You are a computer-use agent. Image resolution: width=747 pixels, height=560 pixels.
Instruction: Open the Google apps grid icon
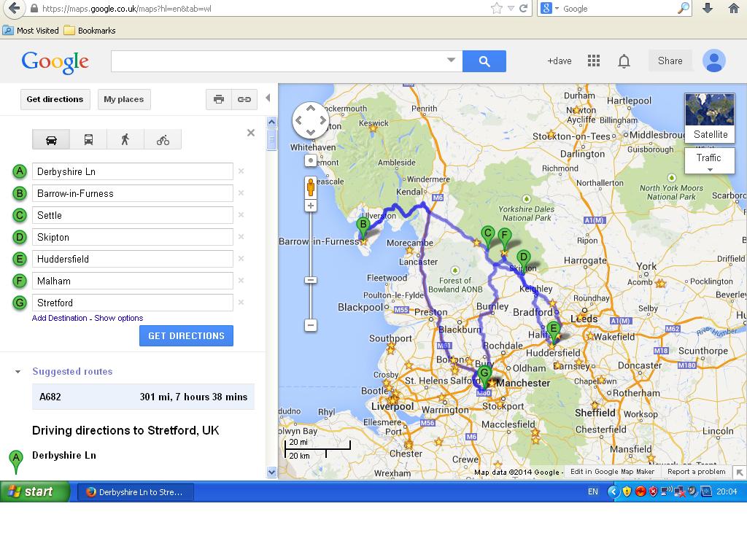(x=594, y=61)
